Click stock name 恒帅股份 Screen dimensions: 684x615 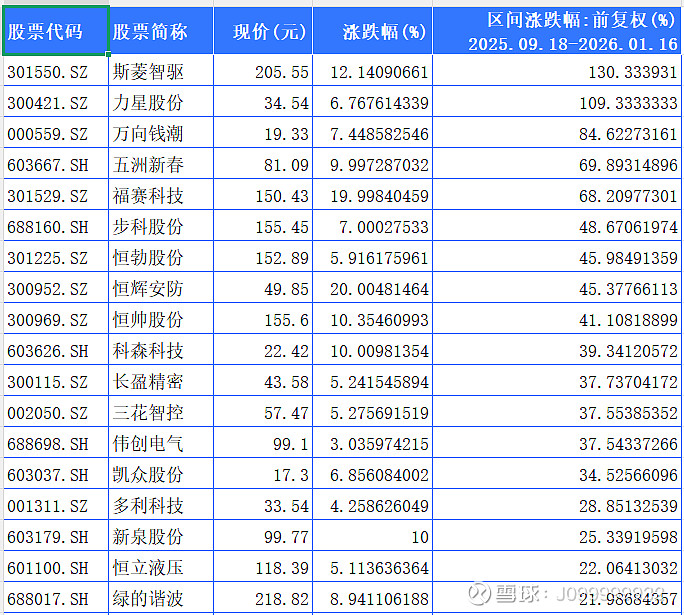click(148, 319)
